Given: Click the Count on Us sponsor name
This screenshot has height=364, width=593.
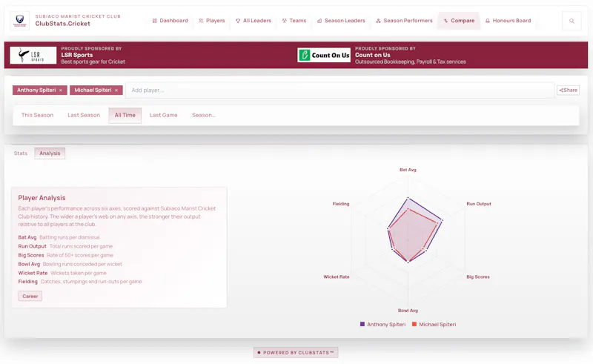Looking at the screenshot, I should click(373, 55).
